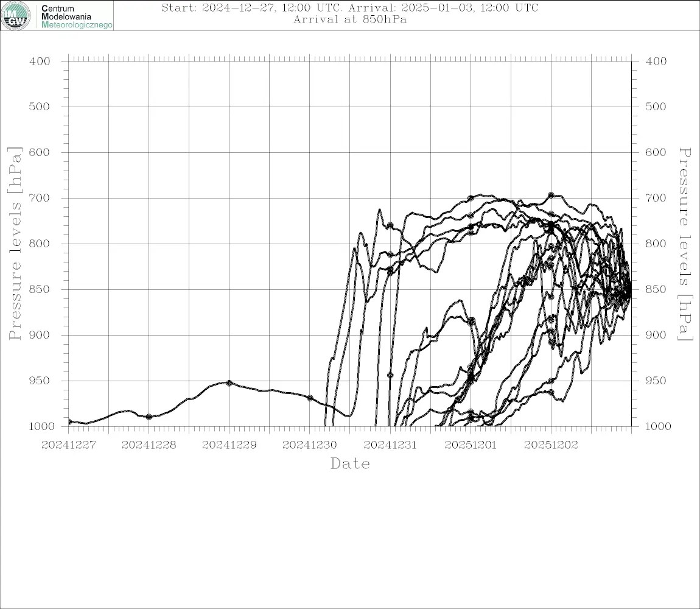Click the '20251201' date axis label
Image resolution: width=700 pixels, height=609 pixels.
471,445
